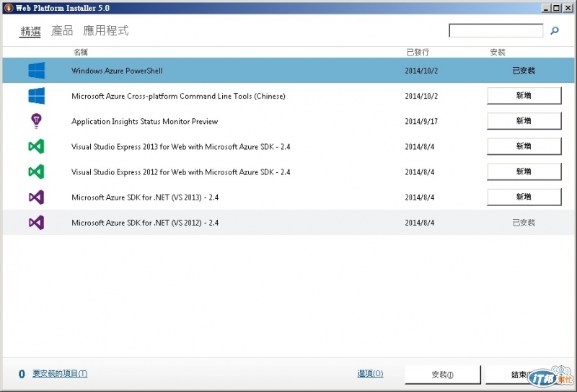
Task: Click the Visual Studio Express 2012 icon
Action: pos(37,171)
